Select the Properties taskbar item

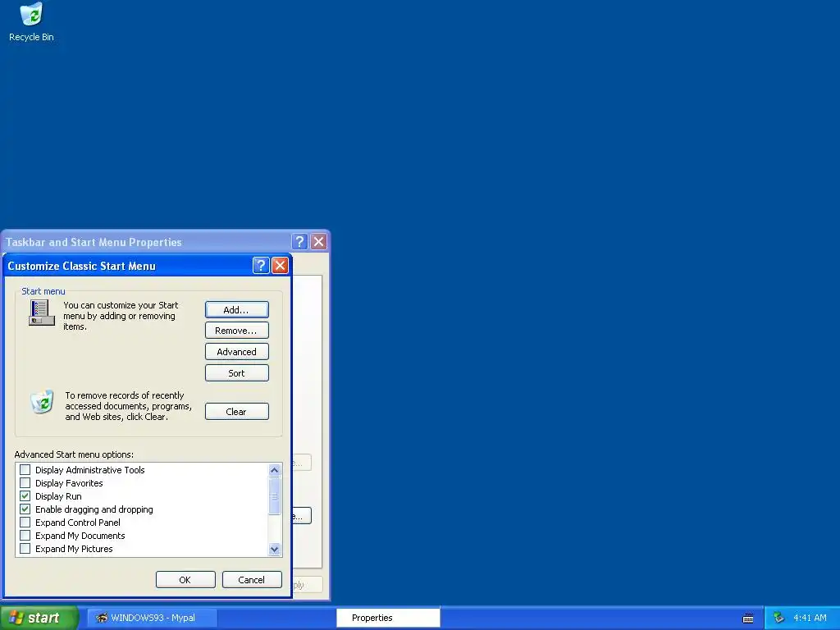pyautogui.click(x=388, y=618)
